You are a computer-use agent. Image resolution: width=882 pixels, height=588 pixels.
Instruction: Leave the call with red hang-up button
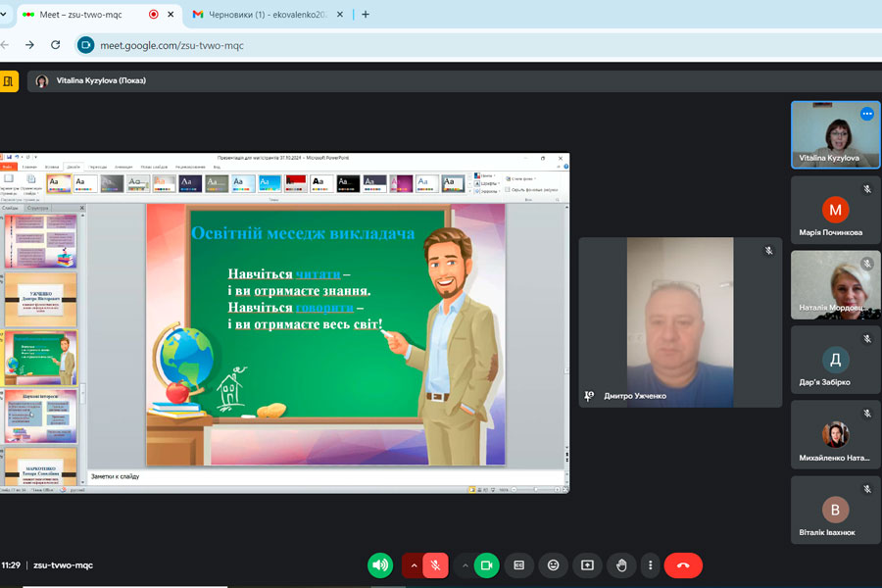click(683, 564)
